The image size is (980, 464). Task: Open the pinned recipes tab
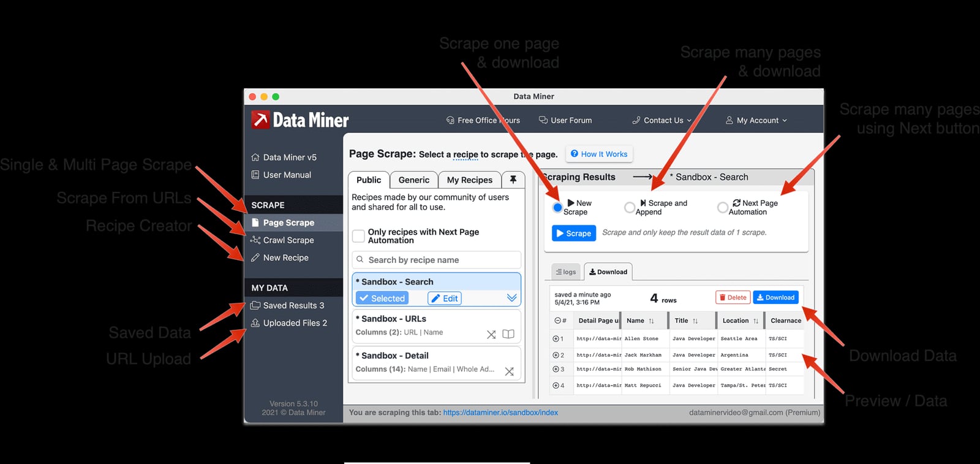click(x=513, y=180)
